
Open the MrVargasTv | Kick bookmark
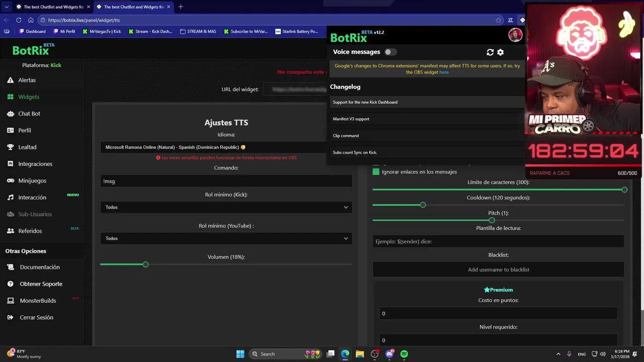pyautogui.click(x=101, y=31)
